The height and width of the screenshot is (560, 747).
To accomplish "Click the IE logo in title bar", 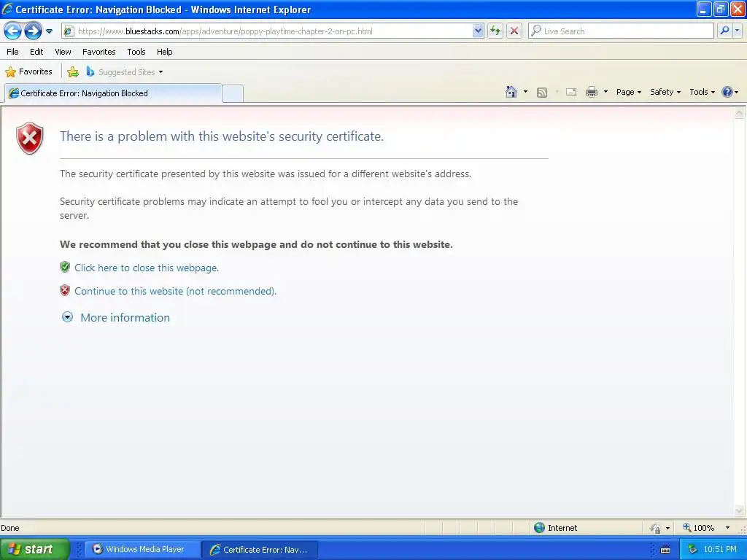I will pyautogui.click(x=7, y=9).
